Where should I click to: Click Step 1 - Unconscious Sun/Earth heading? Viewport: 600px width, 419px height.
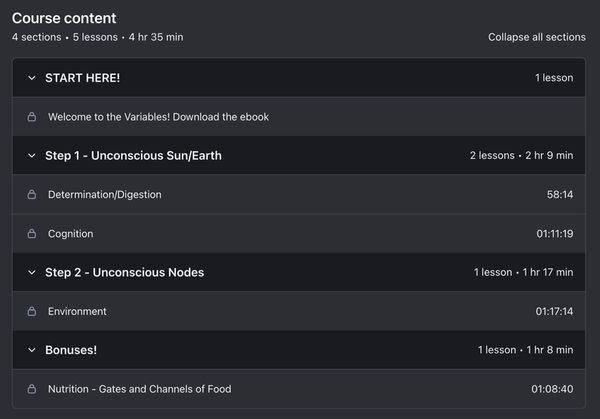(x=133, y=156)
